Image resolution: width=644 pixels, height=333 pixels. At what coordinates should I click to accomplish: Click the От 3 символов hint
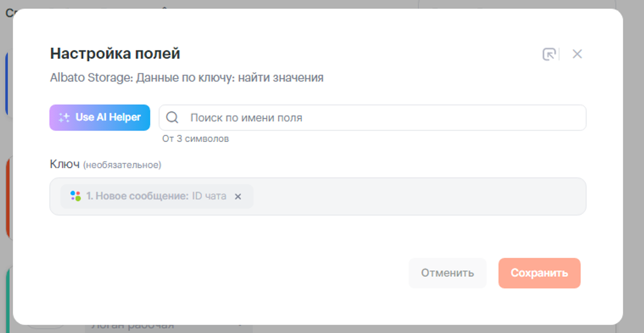click(195, 139)
